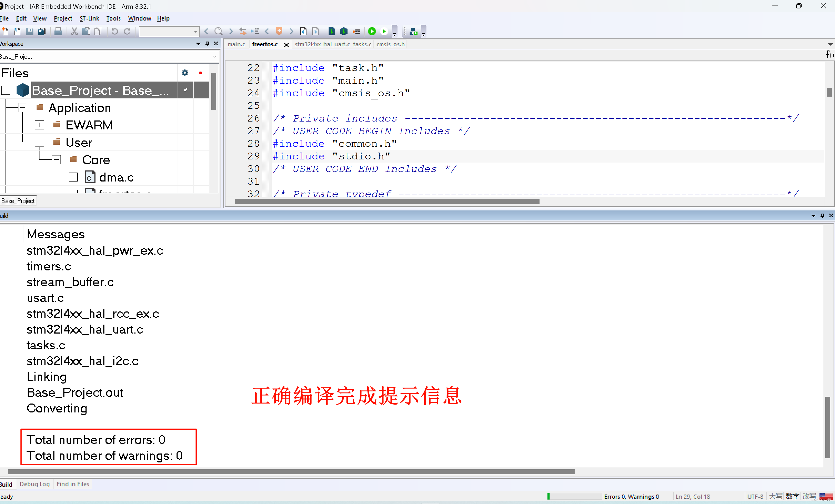
Task: Debug without downloading icon
Action: (x=384, y=32)
